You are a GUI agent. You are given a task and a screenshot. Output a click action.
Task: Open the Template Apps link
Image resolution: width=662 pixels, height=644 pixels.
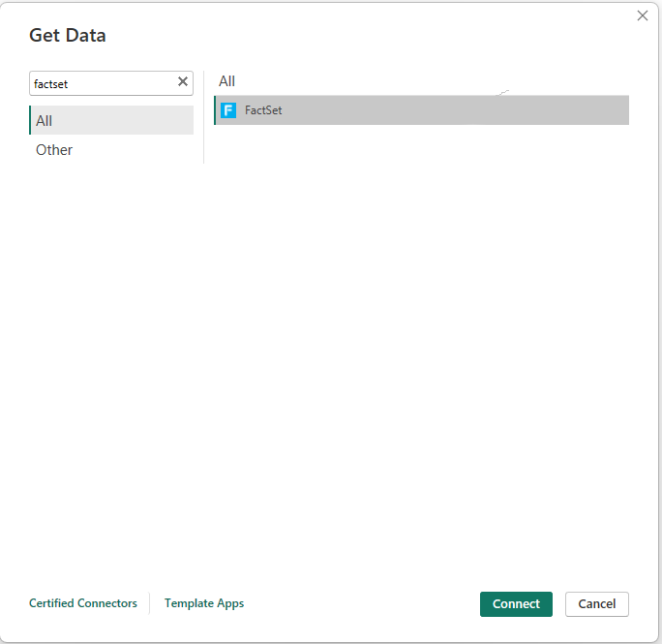point(204,603)
